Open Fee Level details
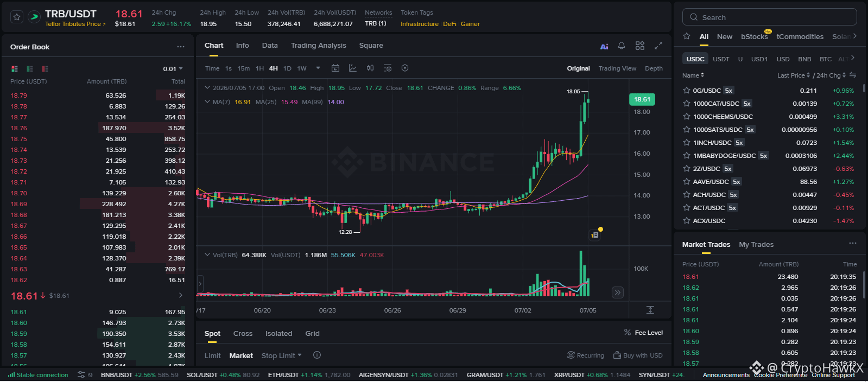The image size is (868, 382). click(x=643, y=333)
